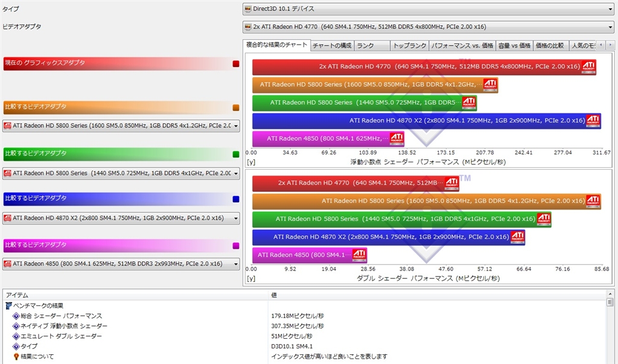The image size is (618, 364).
Task: Click the ATI logo on red 2x HD 4770 float shader bar
Action: coord(588,66)
